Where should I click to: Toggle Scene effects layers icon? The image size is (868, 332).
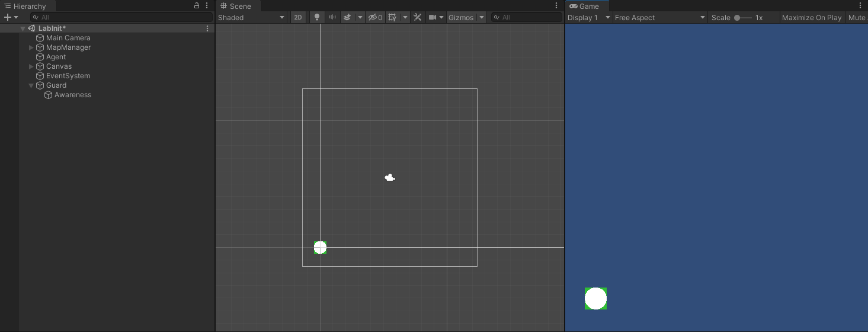click(348, 17)
